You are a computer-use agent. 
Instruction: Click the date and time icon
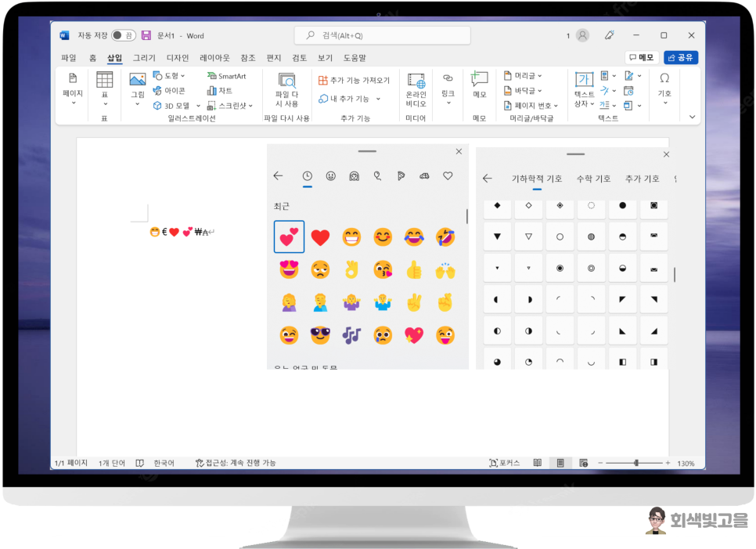tap(628, 91)
